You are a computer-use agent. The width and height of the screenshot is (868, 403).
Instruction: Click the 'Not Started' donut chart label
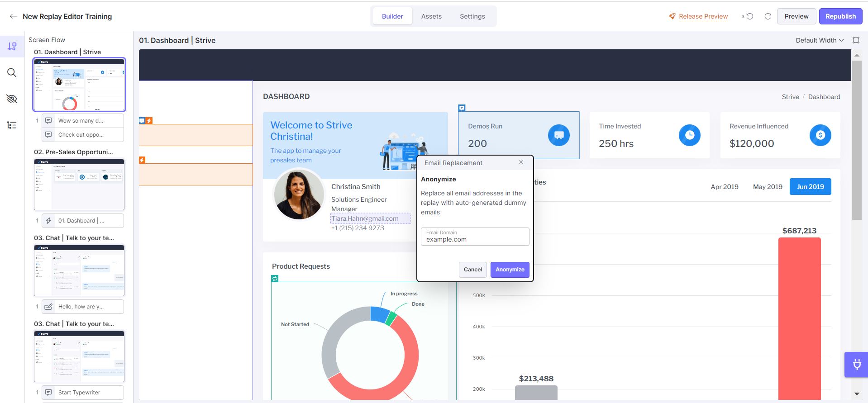click(x=295, y=324)
